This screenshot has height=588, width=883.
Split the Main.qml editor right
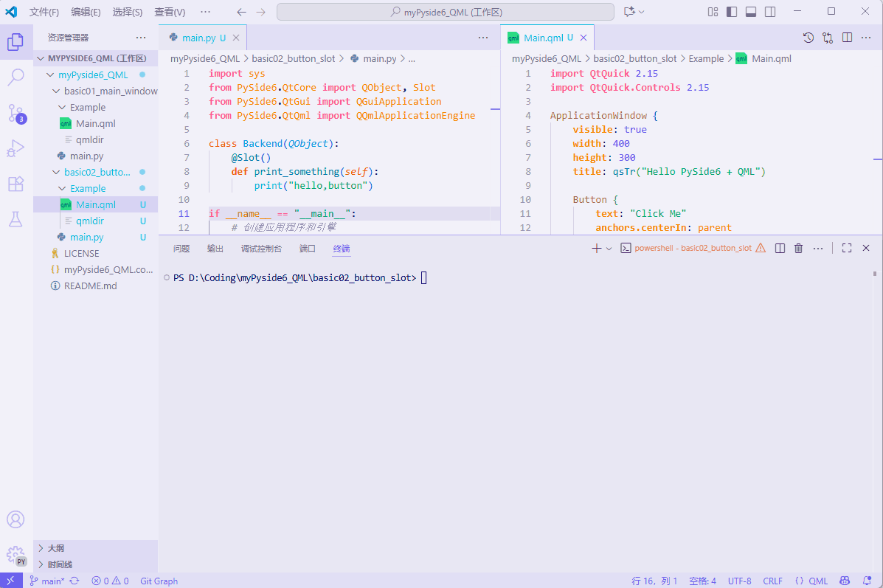coord(847,38)
